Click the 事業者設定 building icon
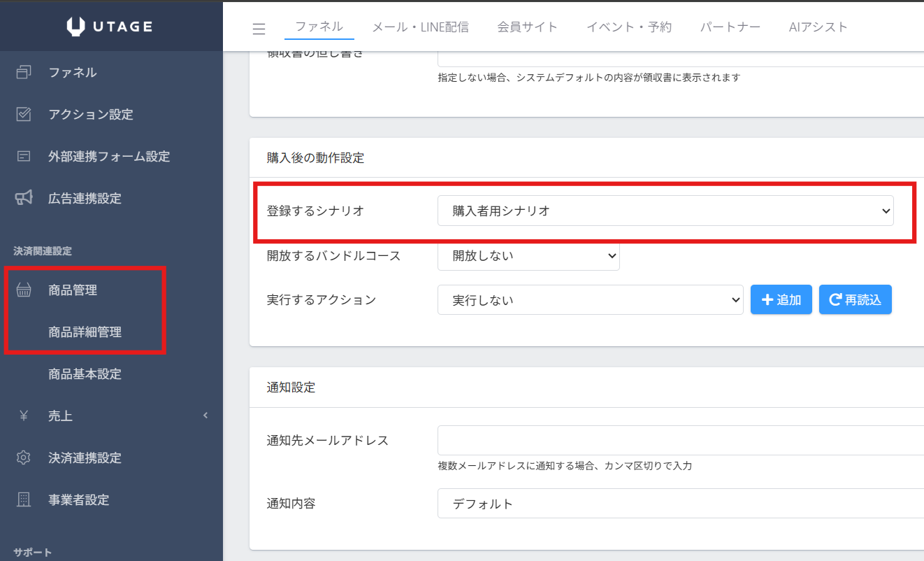 point(24,499)
